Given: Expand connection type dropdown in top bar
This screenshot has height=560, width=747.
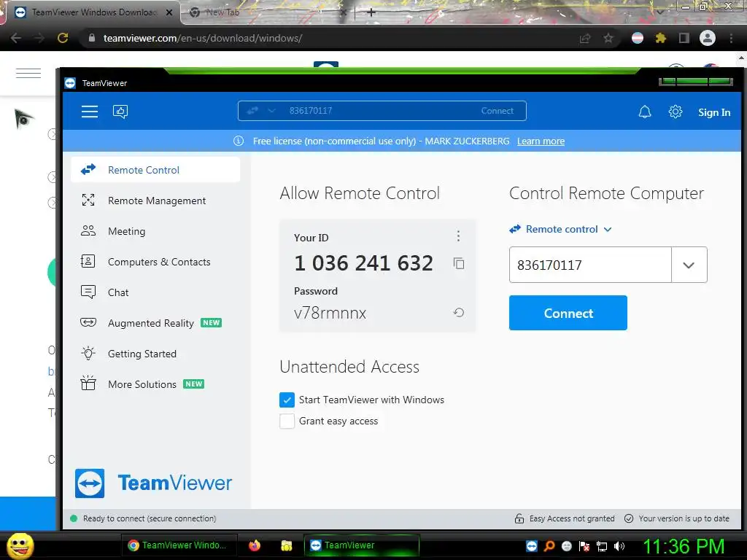Looking at the screenshot, I should (271, 111).
